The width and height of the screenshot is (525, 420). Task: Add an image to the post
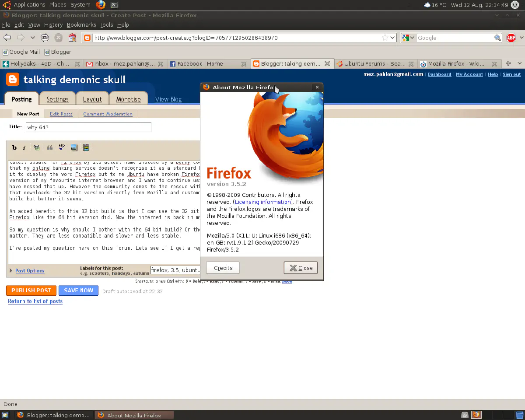coord(74,147)
